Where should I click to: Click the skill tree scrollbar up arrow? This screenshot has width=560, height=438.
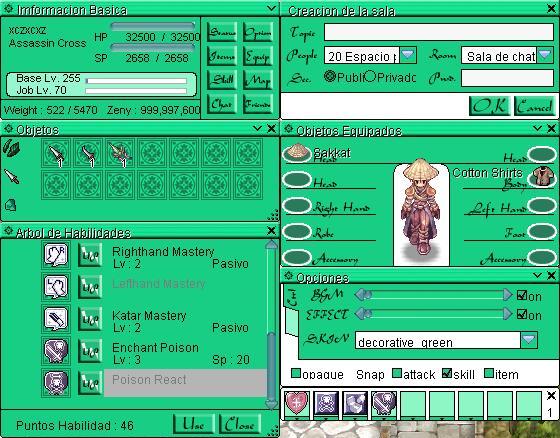271,245
